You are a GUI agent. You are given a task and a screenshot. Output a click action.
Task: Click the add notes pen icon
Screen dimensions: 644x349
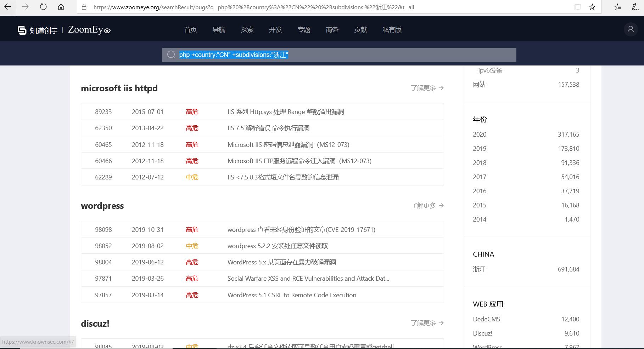(635, 7)
